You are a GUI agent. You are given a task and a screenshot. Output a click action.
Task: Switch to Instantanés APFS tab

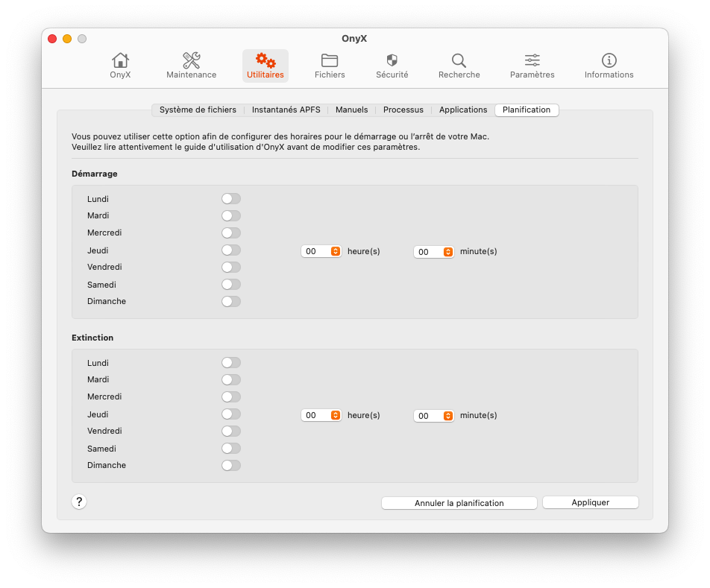point(286,110)
